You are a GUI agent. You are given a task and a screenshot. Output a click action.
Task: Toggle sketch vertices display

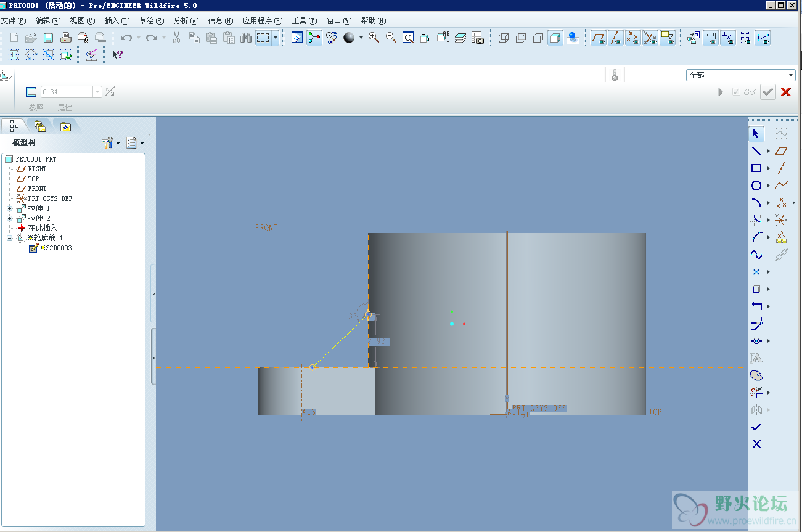click(x=763, y=38)
